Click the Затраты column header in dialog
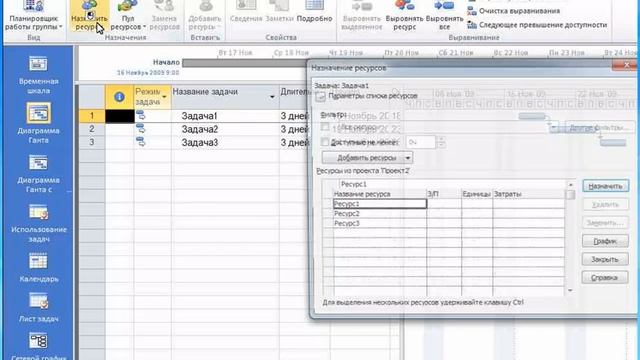The image size is (640, 360). pyautogui.click(x=529, y=194)
